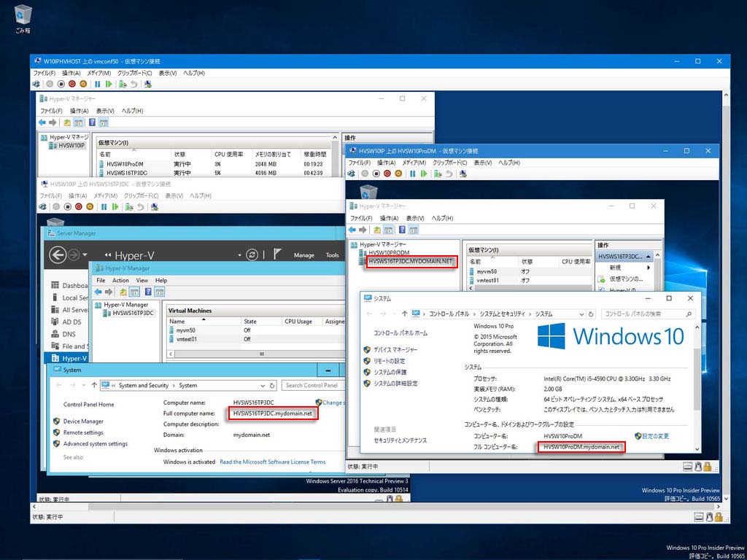The height and width of the screenshot is (560, 747).
Task: Go back in Hyper-V マネージャー listing HVSW10PRODM
Action: [352, 230]
